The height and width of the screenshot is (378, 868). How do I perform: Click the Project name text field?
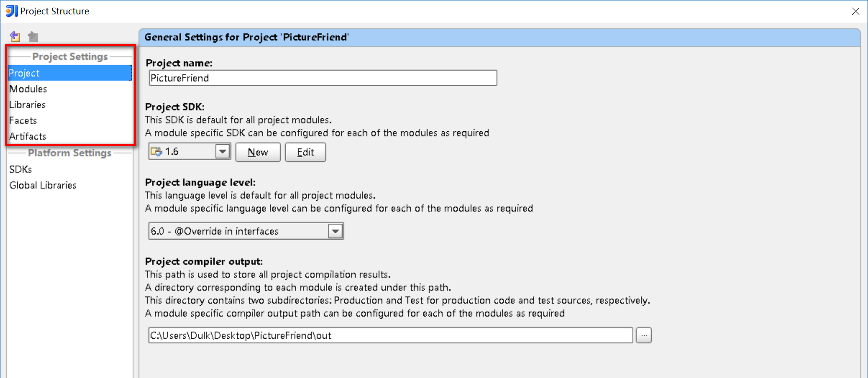[x=323, y=78]
